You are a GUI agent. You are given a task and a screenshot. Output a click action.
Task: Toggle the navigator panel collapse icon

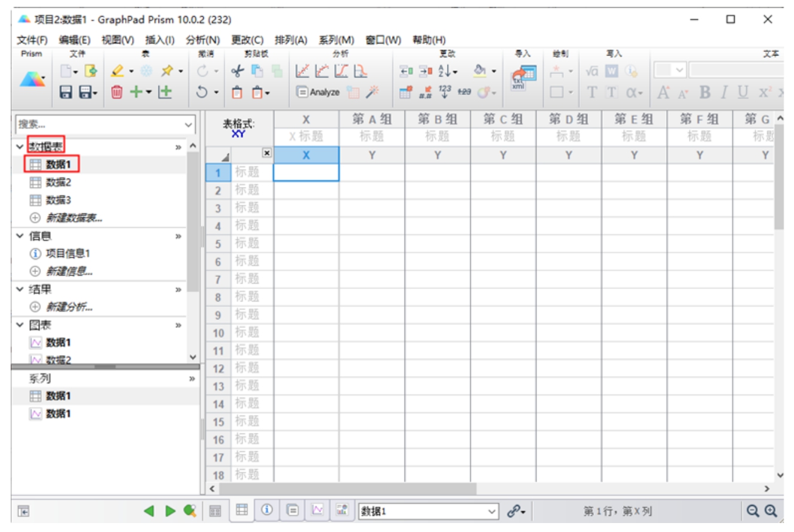(x=23, y=511)
